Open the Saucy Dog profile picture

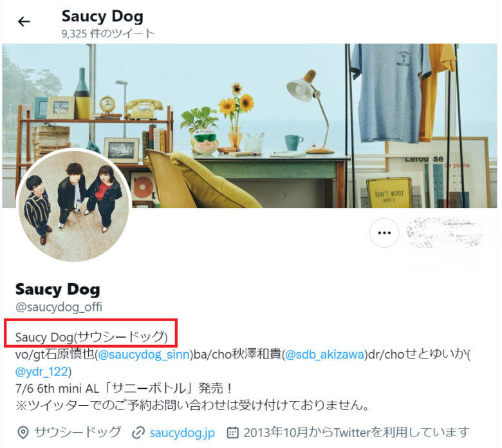point(74,205)
